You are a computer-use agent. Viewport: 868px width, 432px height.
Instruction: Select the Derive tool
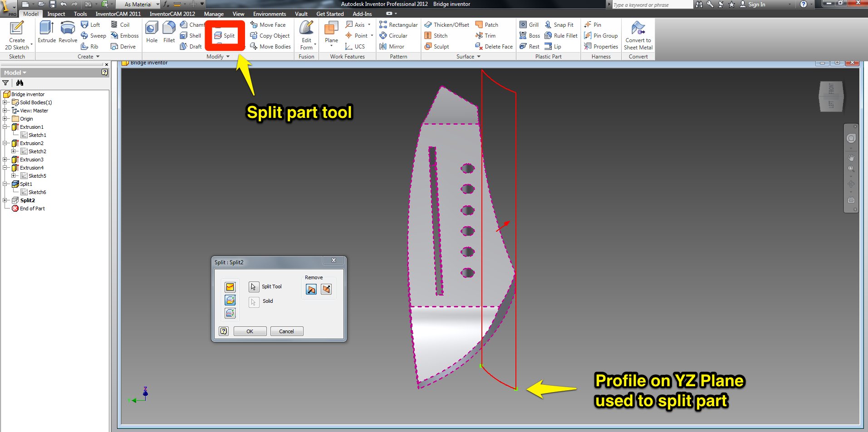[123, 46]
